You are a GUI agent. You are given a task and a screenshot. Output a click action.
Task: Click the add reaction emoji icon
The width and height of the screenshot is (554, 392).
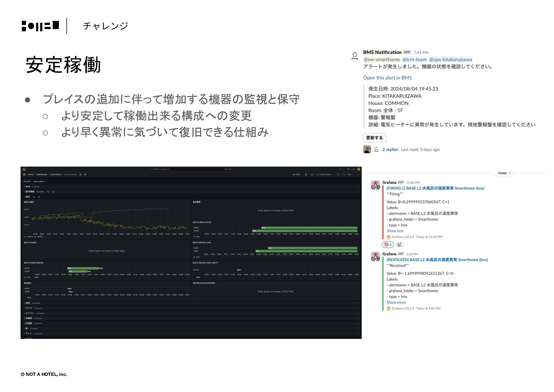399,244
